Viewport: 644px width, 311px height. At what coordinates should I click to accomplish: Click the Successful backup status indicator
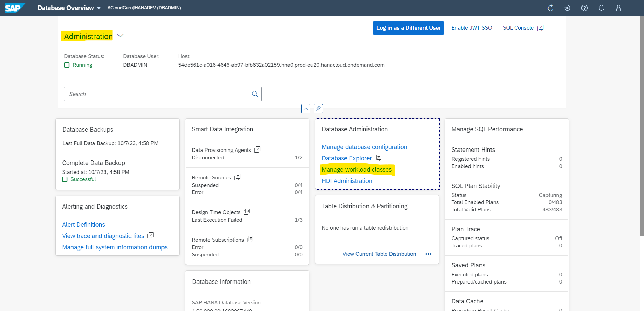pyautogui.click(x=79, y=179)
